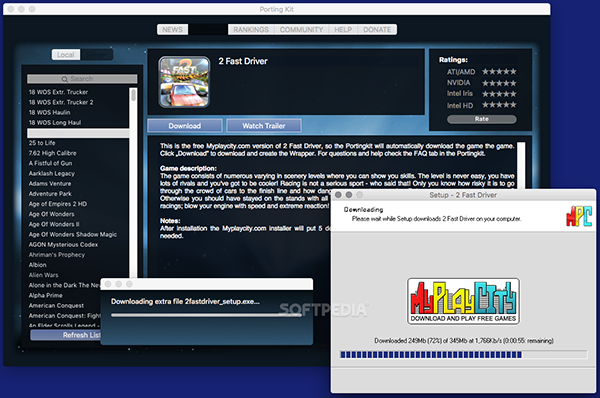This screenshot has height=398, width=600.
Task: Click the MyPlayCity banner logo
Action: tap(463, 301)
